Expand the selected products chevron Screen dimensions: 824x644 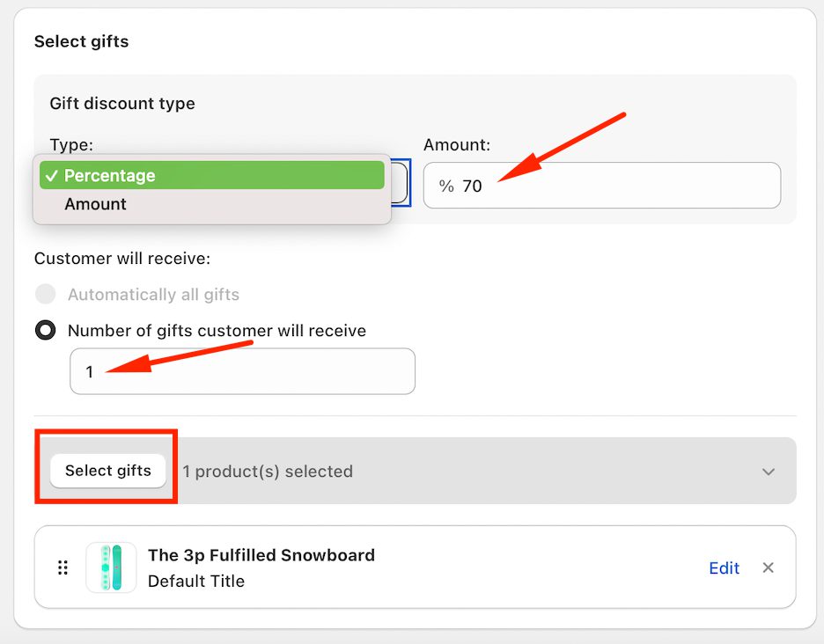769,472
